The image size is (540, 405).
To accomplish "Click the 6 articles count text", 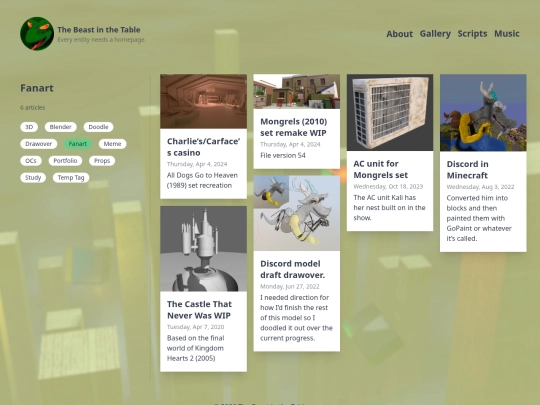I will pyautogui.click(x=33, y=107).
